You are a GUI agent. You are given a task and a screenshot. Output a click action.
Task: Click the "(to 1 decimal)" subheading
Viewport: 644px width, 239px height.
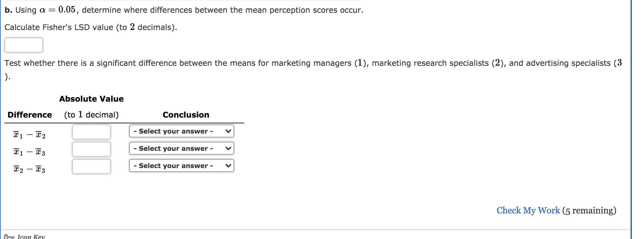pyautogui.click(x=91, y=115)
